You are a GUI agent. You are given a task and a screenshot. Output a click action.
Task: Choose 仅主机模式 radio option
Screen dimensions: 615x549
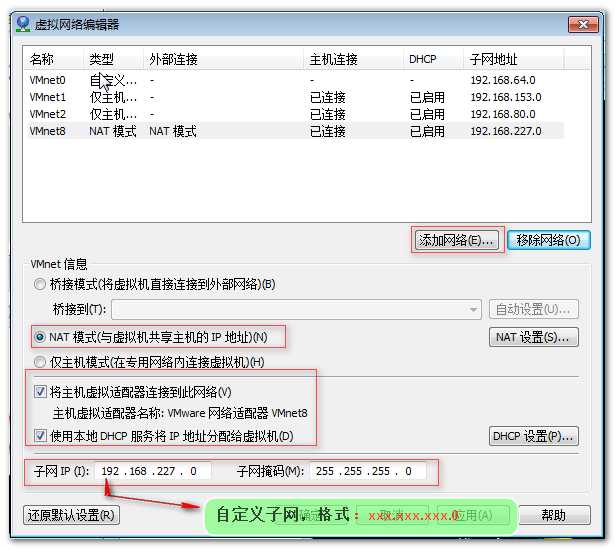pyautogui.click(x=40, y=362)
